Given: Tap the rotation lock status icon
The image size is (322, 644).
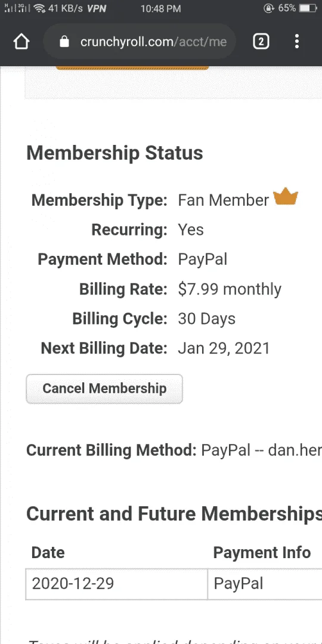Looking at the screenshot, I should (268, 8).
